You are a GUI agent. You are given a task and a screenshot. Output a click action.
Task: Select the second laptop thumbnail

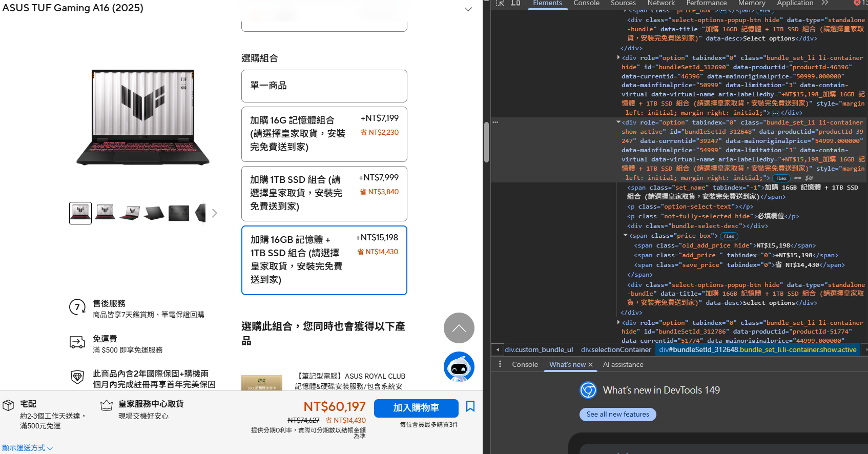pos(105,213)
